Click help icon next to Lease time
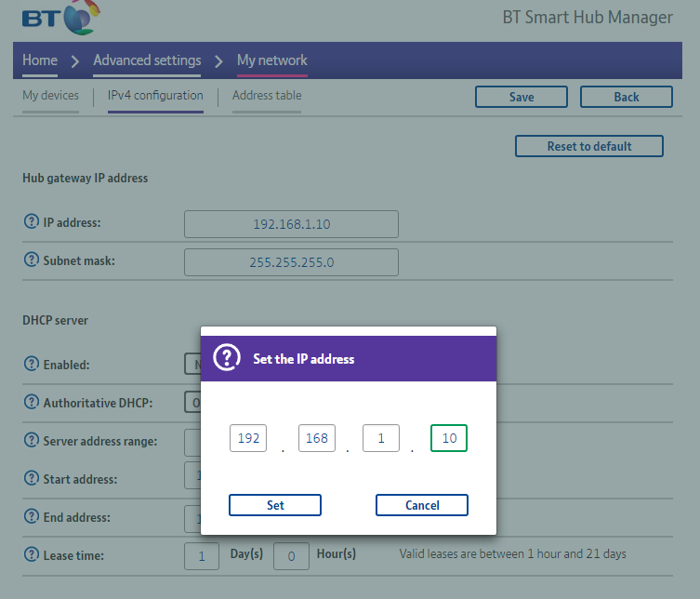The height and width of the screenshot is (599, 700). point(31,555)
